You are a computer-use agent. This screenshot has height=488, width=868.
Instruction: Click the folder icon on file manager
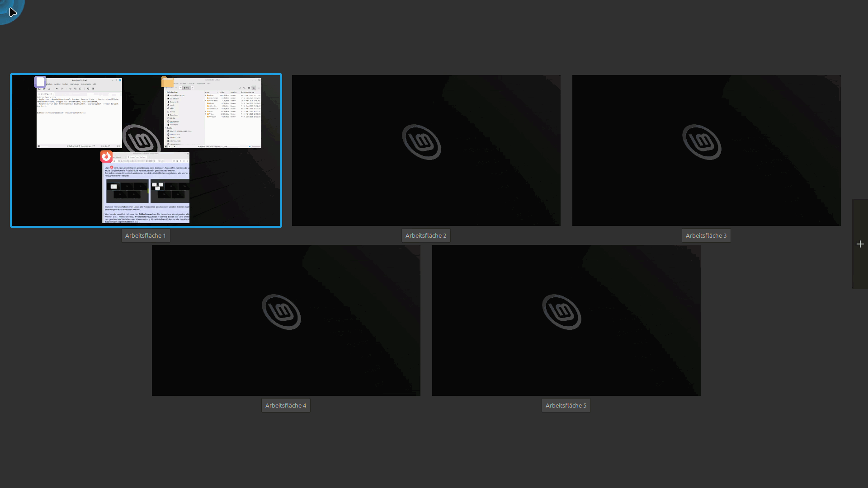coord(168,82)
